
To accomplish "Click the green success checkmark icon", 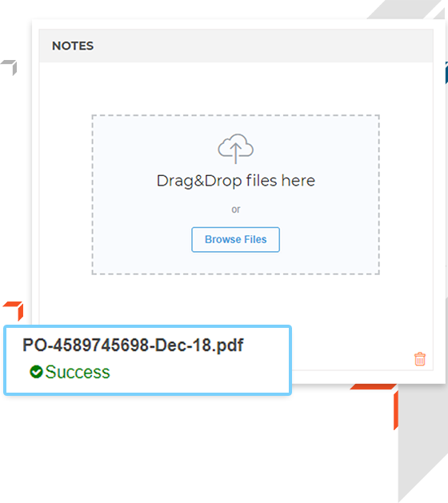I will 36,372.
